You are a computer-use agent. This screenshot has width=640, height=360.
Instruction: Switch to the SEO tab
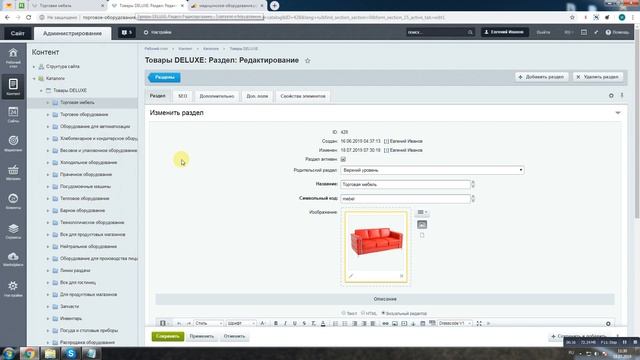182,96
